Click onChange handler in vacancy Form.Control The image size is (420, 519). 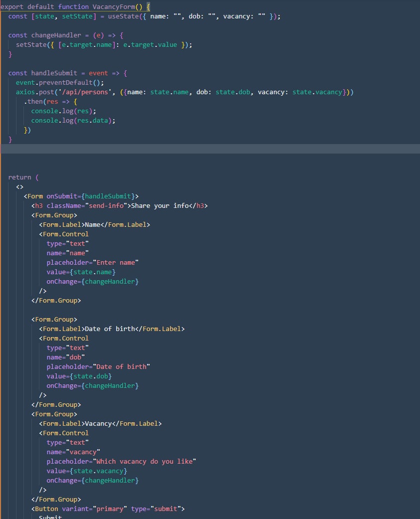(x=92, y=481)
